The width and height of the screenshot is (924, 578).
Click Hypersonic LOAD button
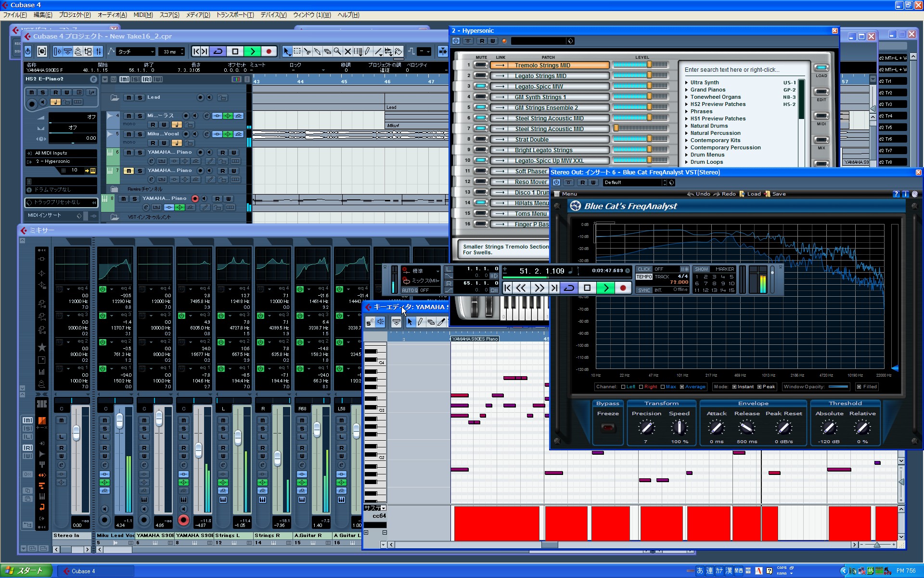821,68
